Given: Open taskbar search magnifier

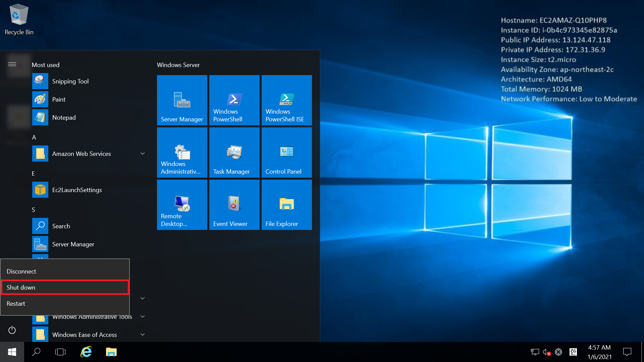Looking at the screenshot, I should [36, 352].
